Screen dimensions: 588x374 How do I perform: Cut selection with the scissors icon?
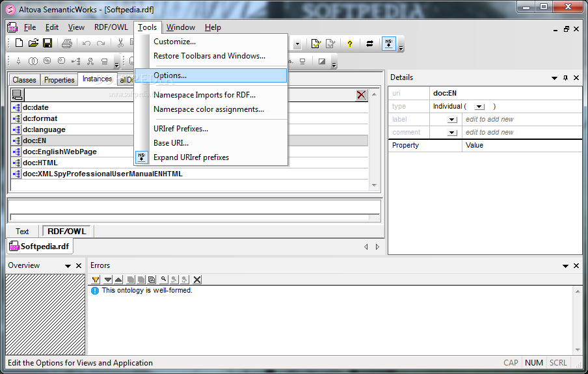pyautogui.click(x=120, y=44)
